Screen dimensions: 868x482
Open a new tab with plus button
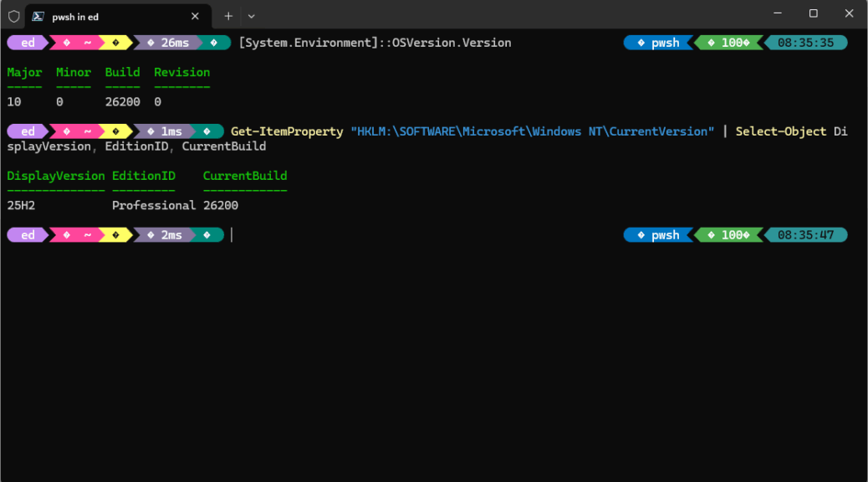pos(228,16)
